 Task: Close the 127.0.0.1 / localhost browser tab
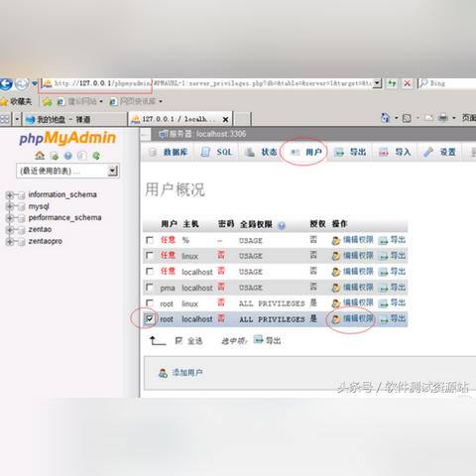225,119
